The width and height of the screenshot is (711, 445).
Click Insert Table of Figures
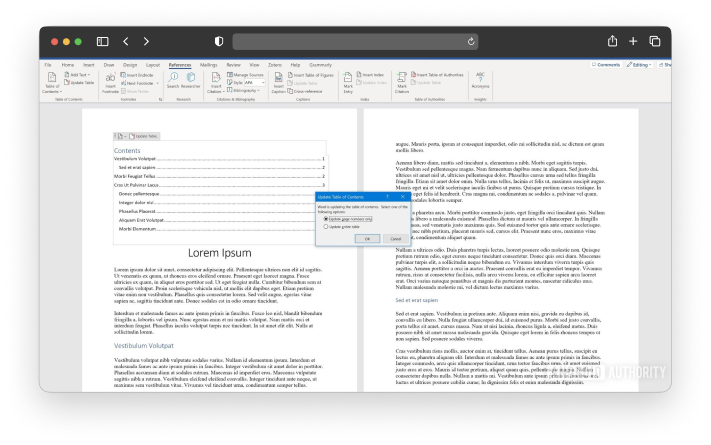click(x=311, y=75)
